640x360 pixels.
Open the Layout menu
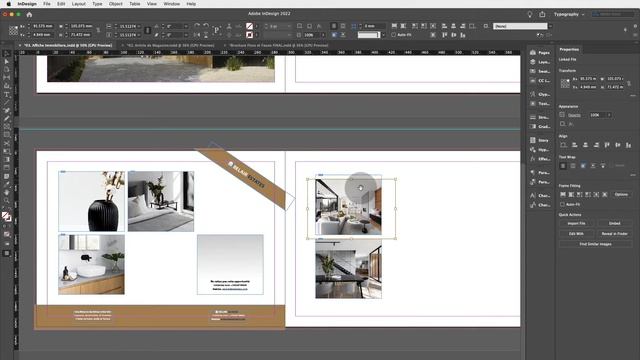(79, 4)
